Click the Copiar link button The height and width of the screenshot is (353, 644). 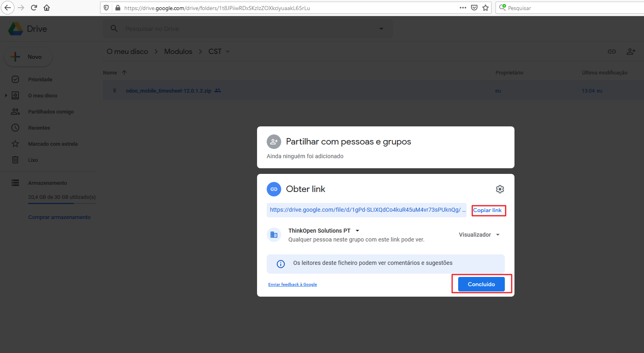(x=488, y=211)
